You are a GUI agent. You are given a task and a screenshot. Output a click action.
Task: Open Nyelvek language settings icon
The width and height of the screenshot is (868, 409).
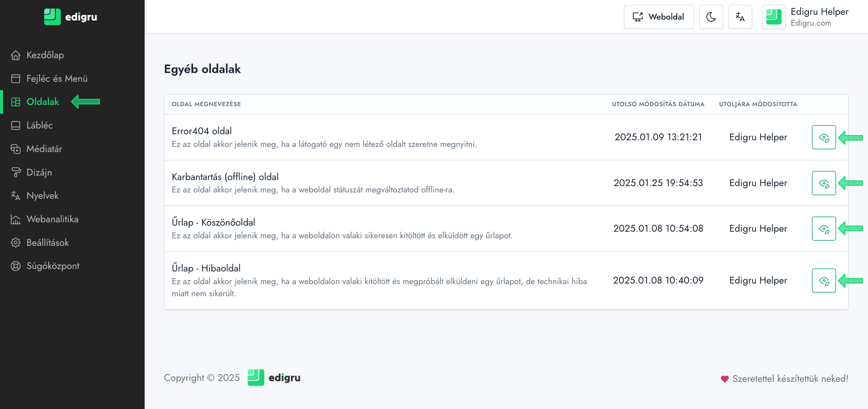15,195
